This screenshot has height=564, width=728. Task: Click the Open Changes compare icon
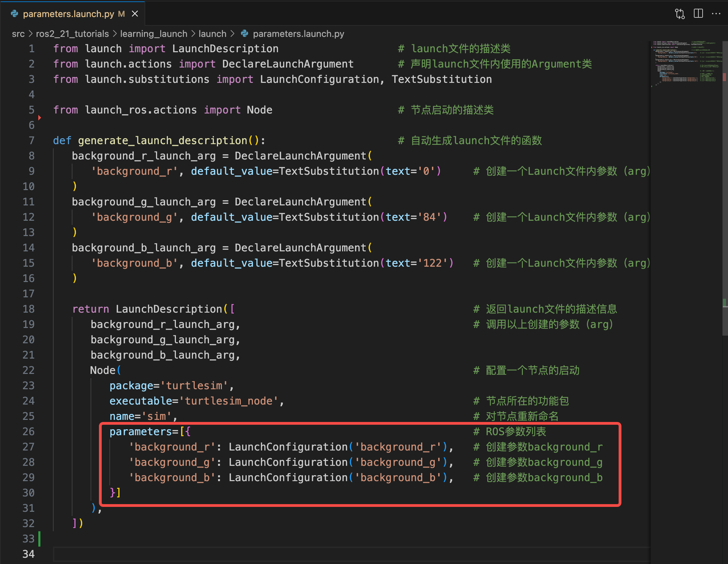[x=680, y=14]
